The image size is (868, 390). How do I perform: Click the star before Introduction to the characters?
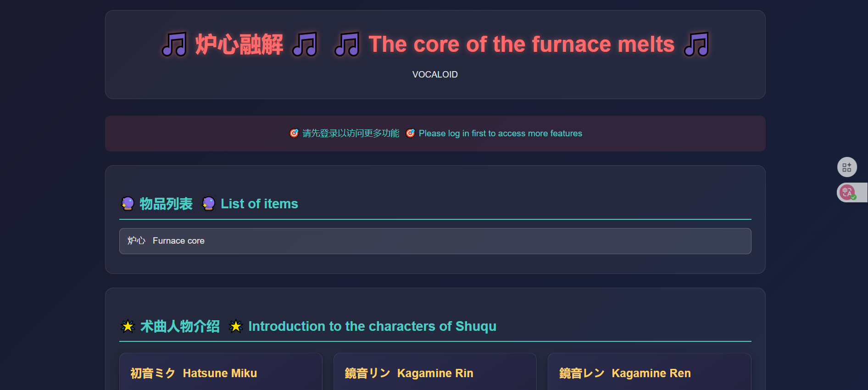point(236,326)
